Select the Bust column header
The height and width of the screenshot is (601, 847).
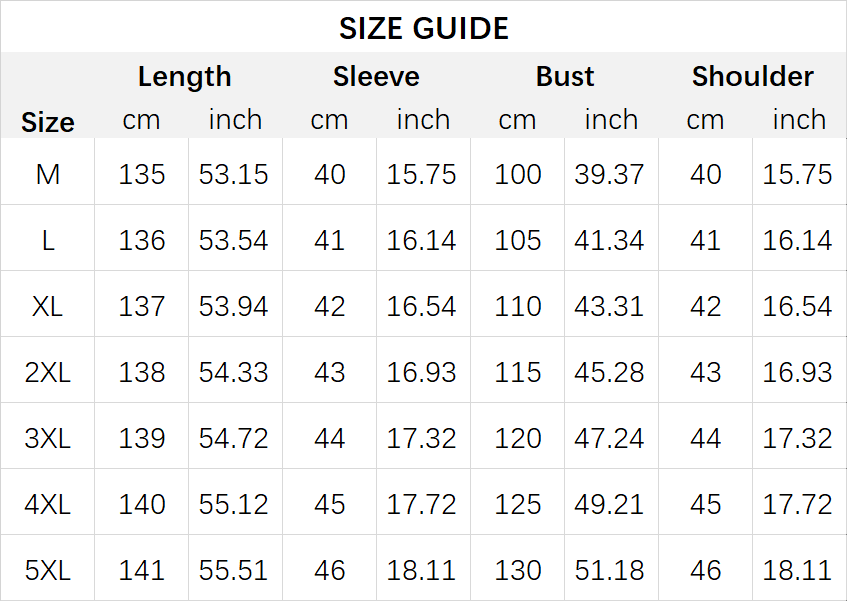click(x=564, y=76)
